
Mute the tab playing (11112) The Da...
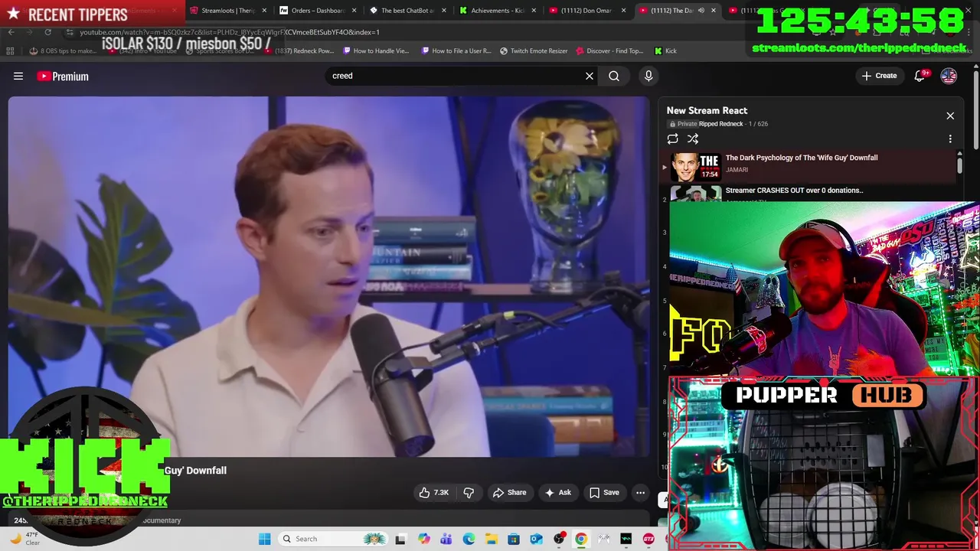point(701,11)
